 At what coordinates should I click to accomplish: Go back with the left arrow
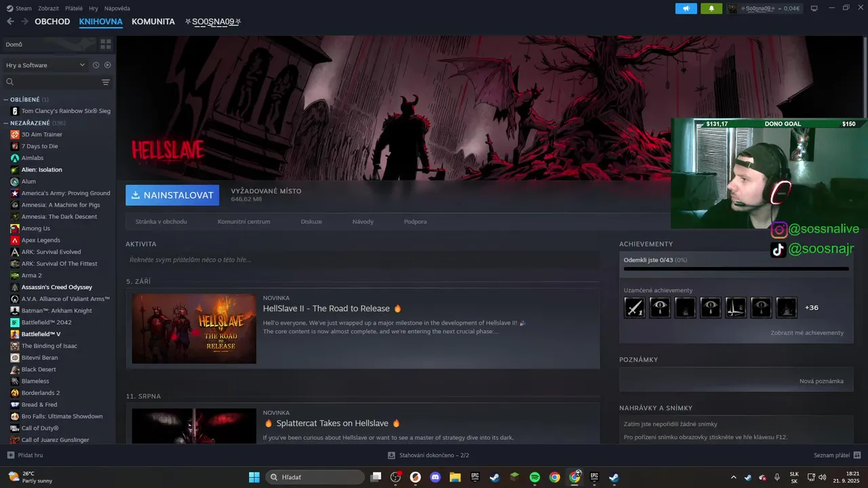click(x=10, y=22)
